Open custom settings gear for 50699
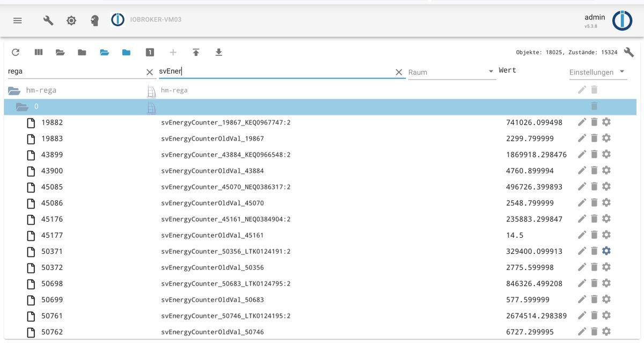The image size is (644, 343). (x=606, y=300)
